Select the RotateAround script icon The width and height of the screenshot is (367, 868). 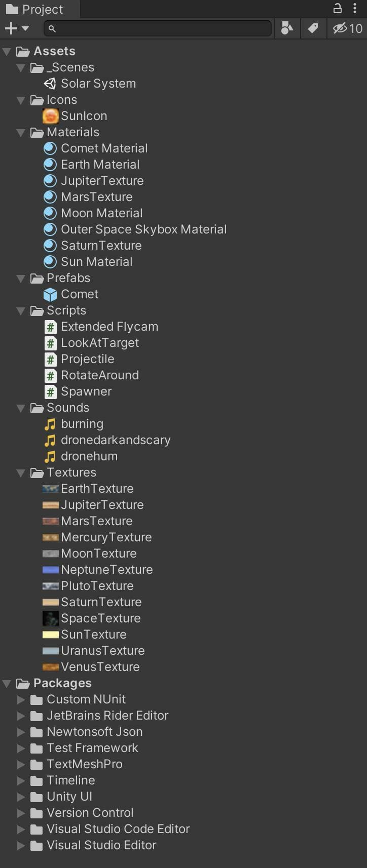click(x=50, y=375)
